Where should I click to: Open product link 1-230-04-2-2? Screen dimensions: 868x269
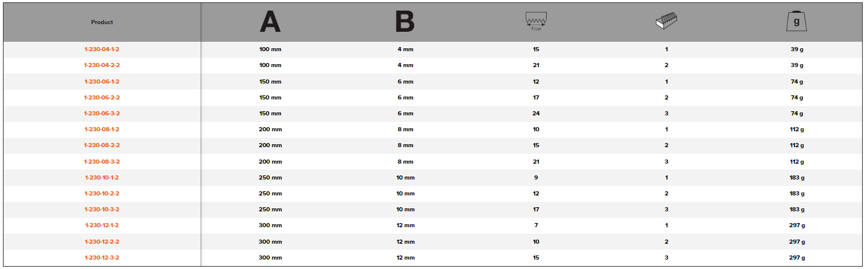102,65
